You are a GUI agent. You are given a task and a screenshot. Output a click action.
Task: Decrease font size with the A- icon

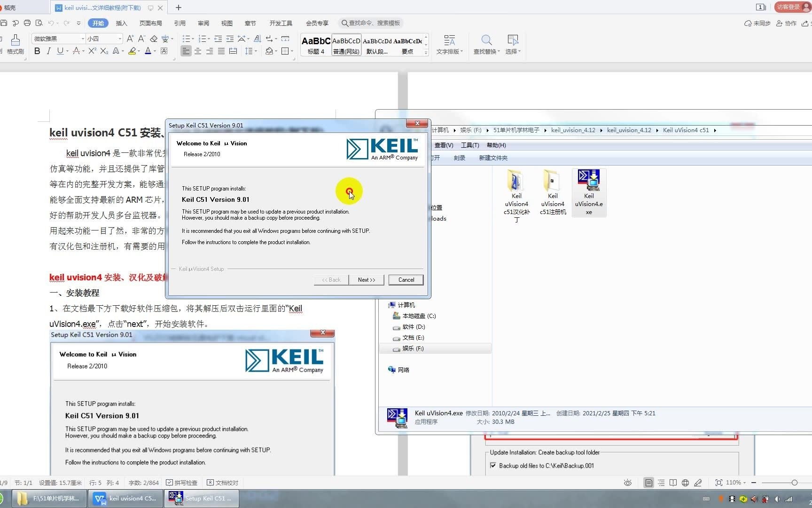pos(141,39)
